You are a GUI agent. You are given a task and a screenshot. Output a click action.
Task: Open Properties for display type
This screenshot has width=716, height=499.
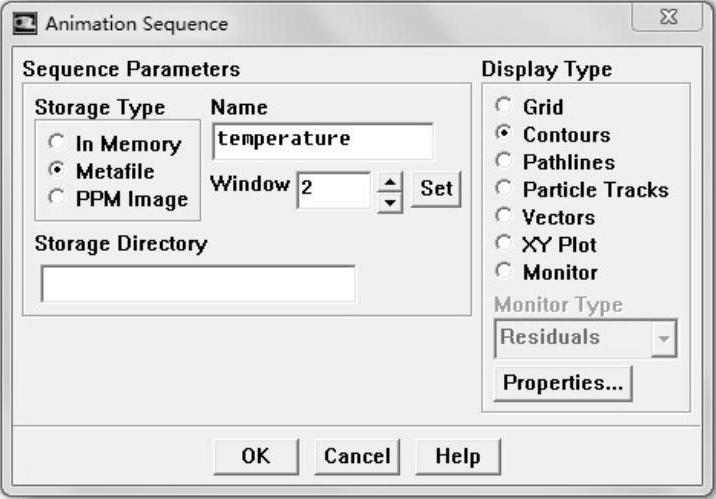(563, 383)
